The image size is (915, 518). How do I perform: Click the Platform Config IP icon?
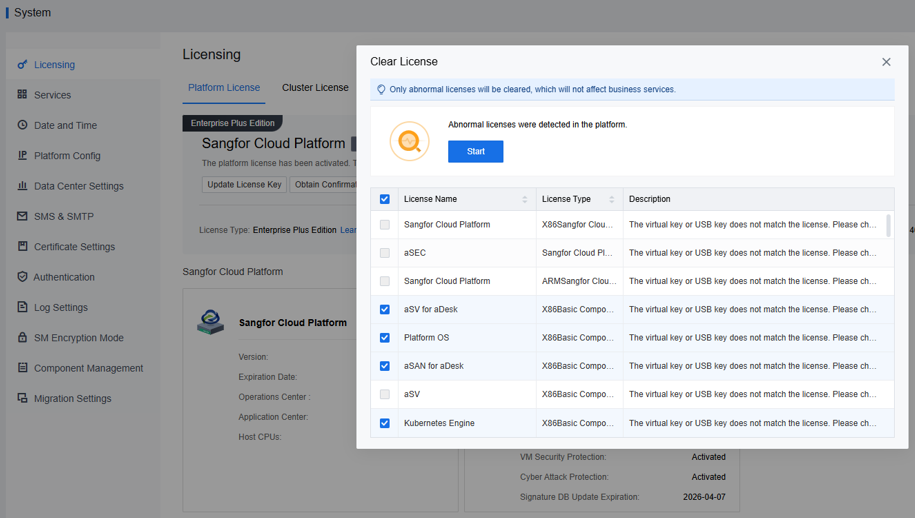22,155
